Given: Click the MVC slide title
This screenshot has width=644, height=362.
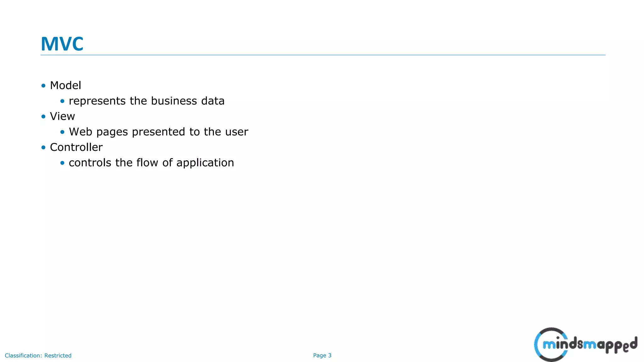Looking at the screenshot, I should click(x=62, y=44).
